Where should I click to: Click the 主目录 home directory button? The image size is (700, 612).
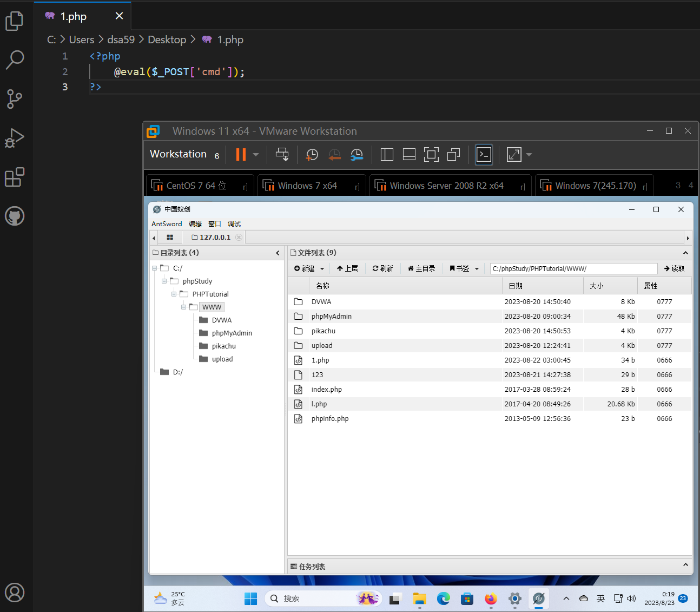click(421, 268)
